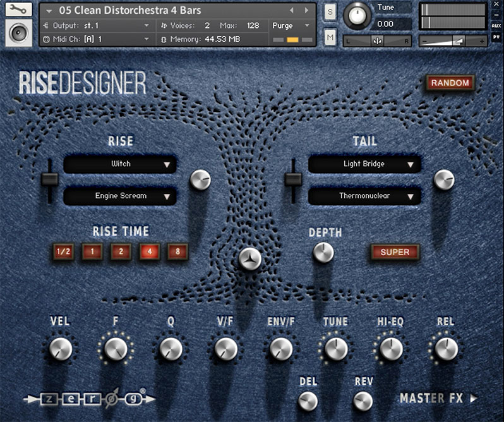
Task: Collapse instrument header with top-left triangle
Action: point(49,11)
